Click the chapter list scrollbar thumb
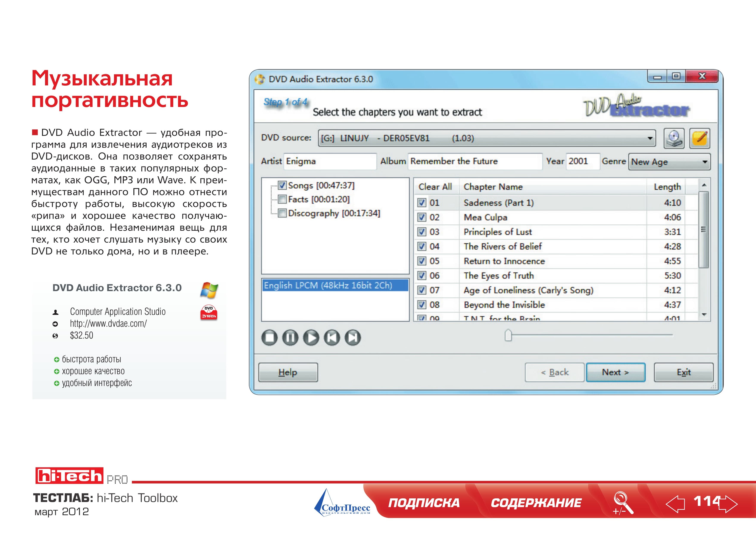 pyautogui.click(x=704, y=230)
